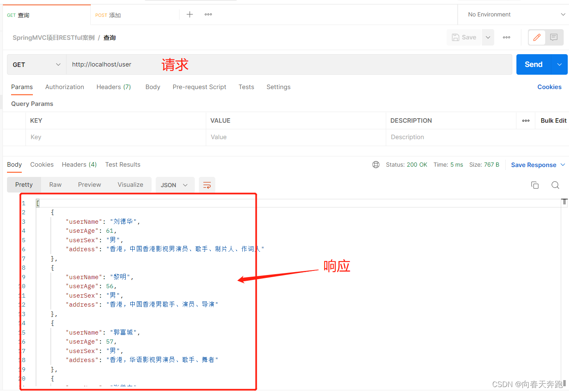Click the Save button
Image resolution: width=569 pixels, height=392 pixels.
click(x=464, y=37)
